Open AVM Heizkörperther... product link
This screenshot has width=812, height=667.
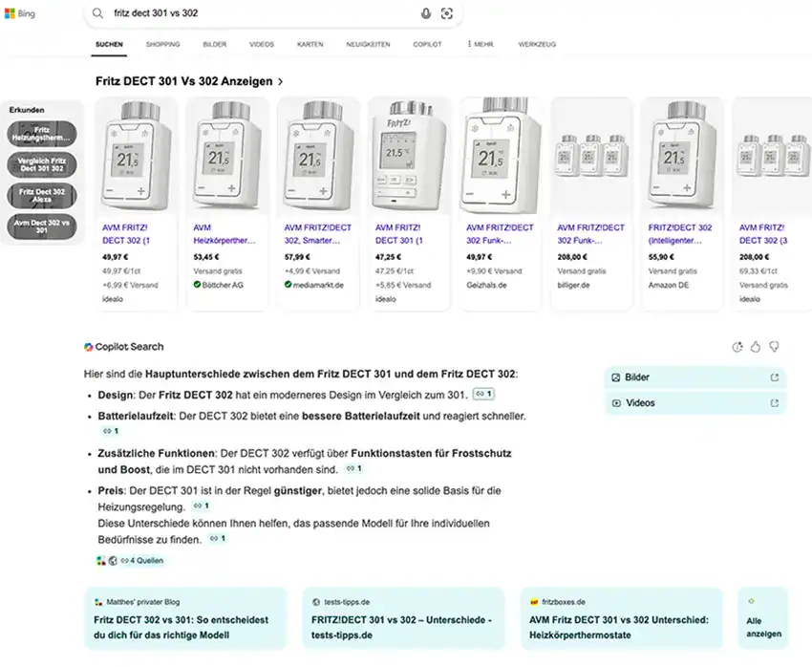pos(224,234)
